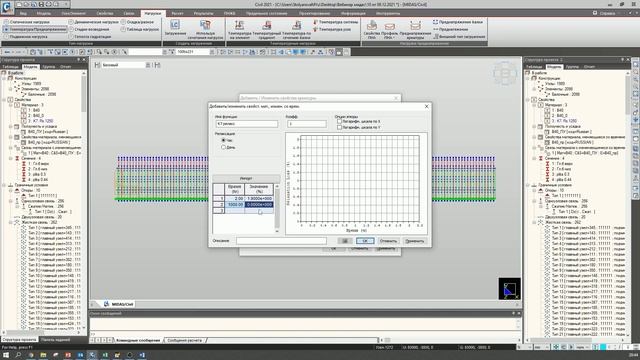Click the graph preview button beside OK
This screenshot has height=360, width=640.
coord(344,241)
